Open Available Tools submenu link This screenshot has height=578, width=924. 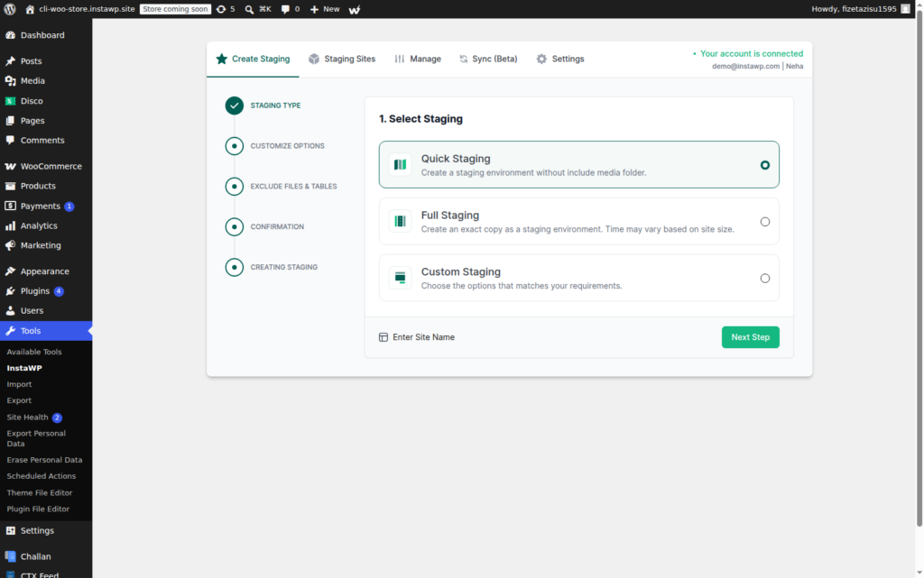[34, 352]
